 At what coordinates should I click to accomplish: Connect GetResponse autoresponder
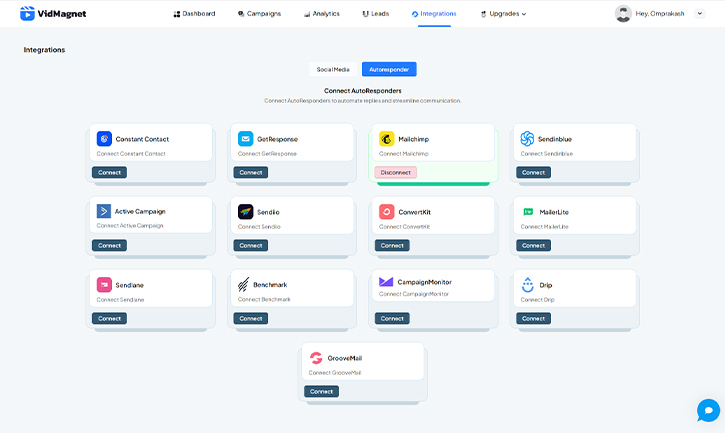click(251, 173)
